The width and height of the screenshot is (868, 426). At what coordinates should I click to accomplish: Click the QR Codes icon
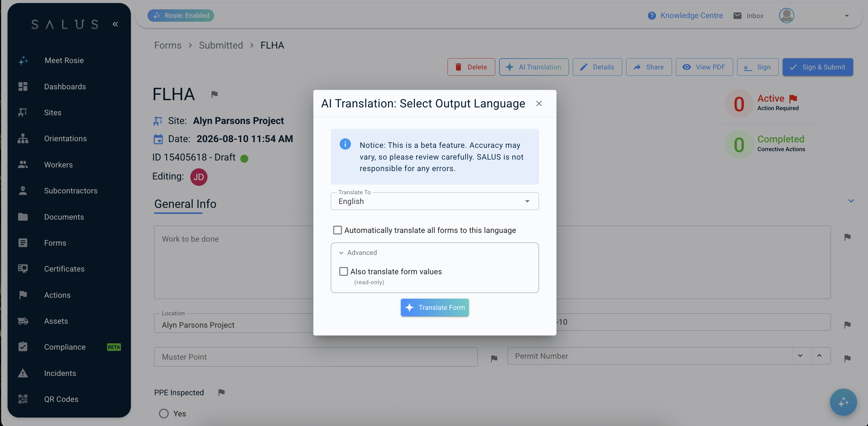click(x=23, y=399)
